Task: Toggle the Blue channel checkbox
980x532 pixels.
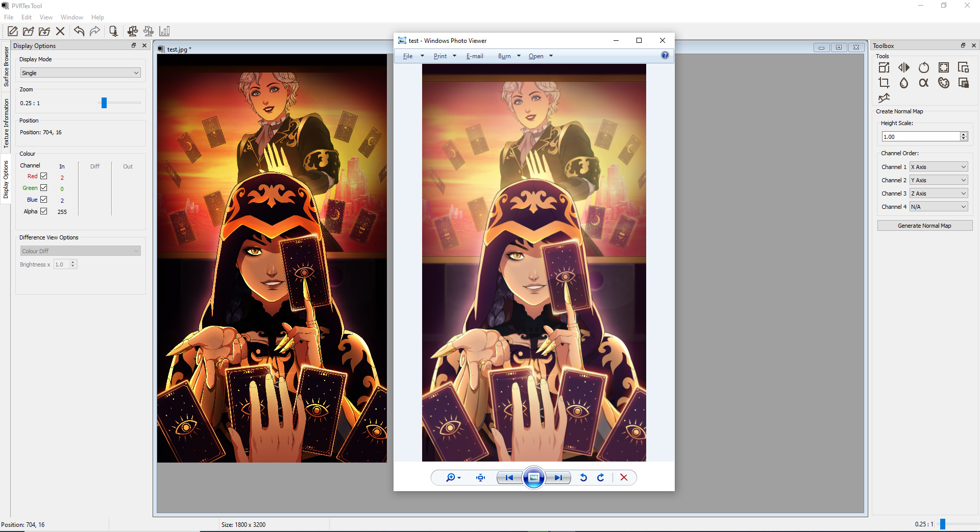Action: click(44, 200)
